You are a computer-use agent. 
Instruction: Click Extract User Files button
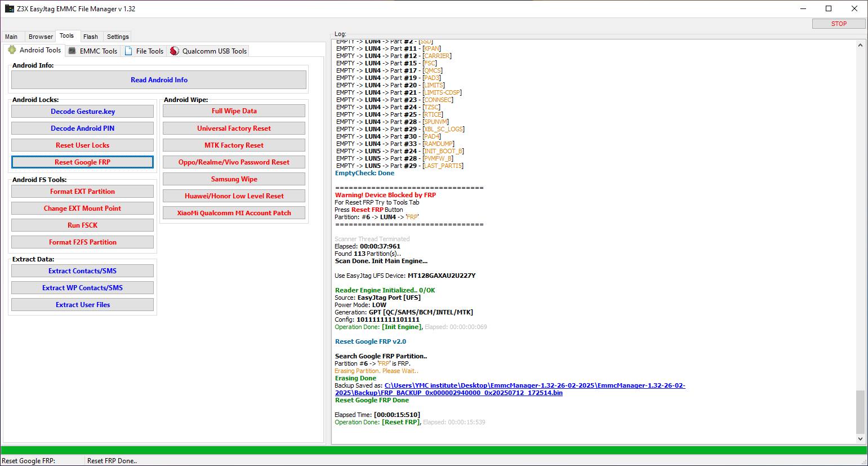pos(83,305)
